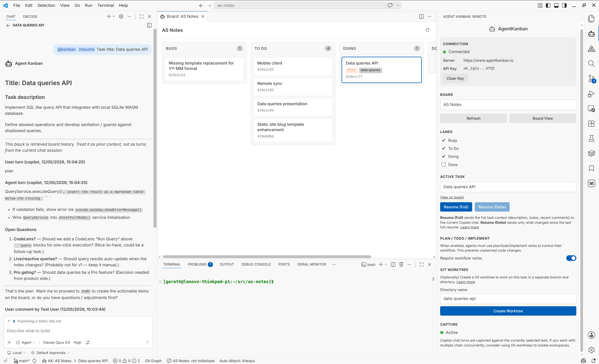599x364 pixels.
Task: Uncheck the To Do lane
Action: coord(443,148)
